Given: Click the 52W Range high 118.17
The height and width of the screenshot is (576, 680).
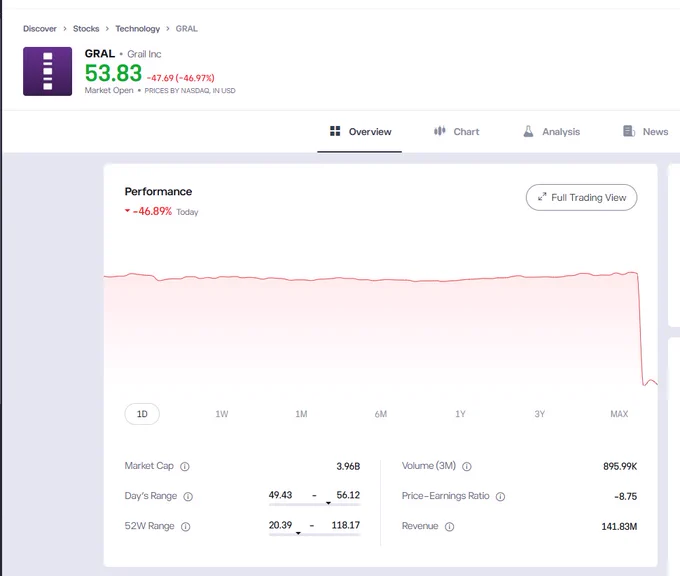Looking at the screenshot, I should pos(346,525).
